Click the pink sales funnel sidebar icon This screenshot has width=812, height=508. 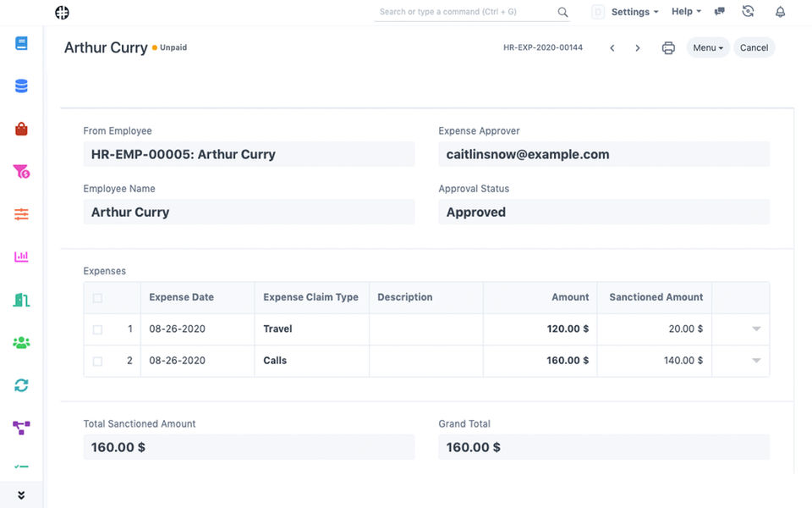coord(21,172)
